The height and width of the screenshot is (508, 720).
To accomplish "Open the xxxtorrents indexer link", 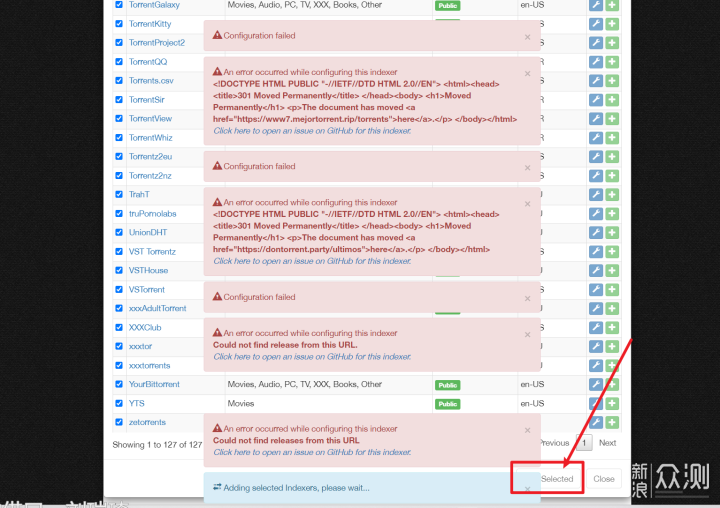I will click(x=149, y=366).
